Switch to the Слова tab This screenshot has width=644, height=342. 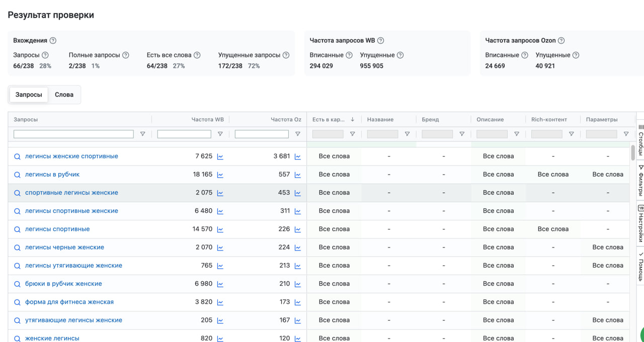64,95
